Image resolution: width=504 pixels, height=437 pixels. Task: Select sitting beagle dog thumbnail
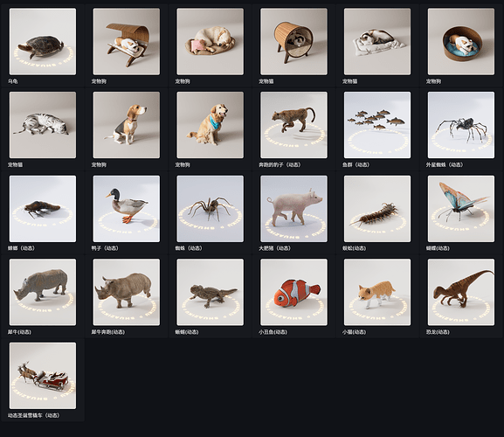coord(127,125)
